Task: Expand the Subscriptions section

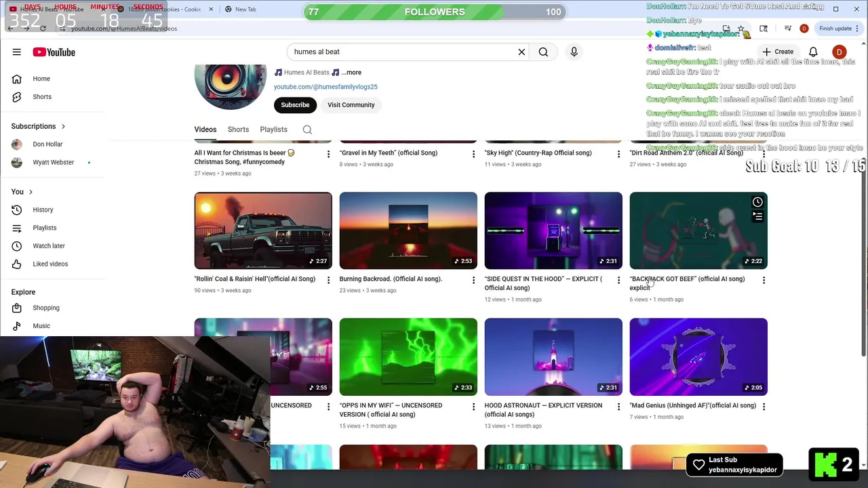Action: (39, 126)
